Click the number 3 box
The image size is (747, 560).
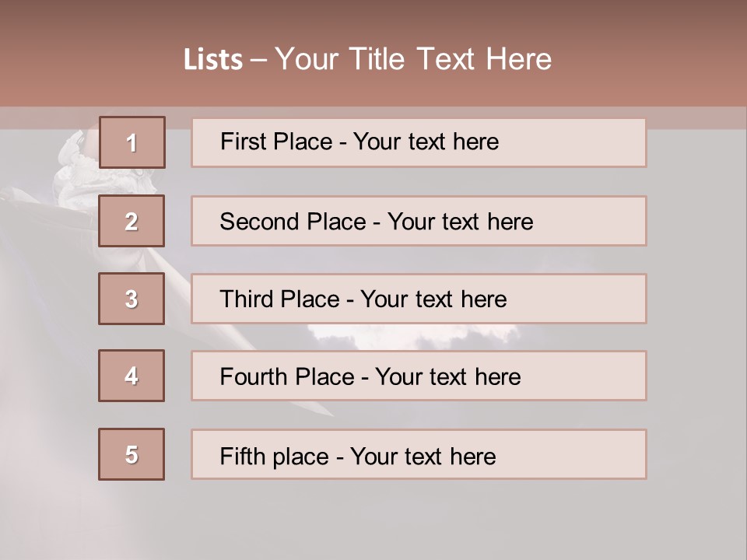tap(132, 299)
